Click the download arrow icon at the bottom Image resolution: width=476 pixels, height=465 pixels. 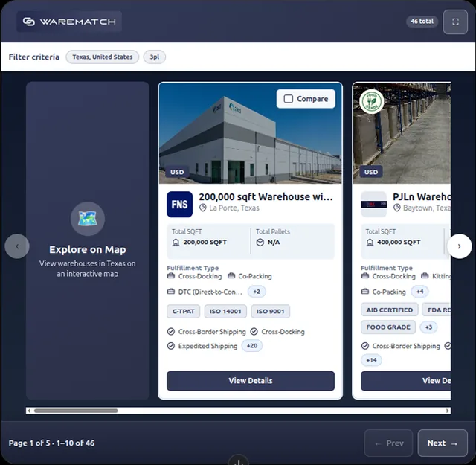tap(239, 461)
